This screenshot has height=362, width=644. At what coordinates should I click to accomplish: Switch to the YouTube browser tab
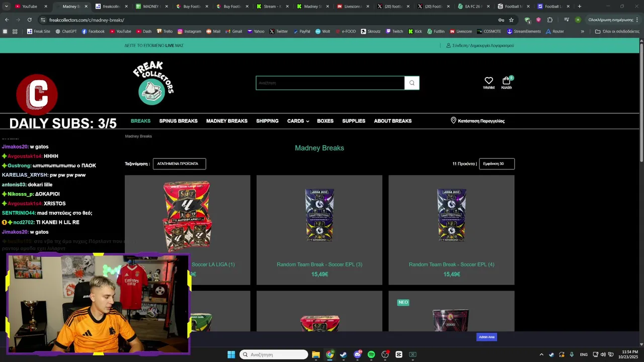(x=29, y=7)
